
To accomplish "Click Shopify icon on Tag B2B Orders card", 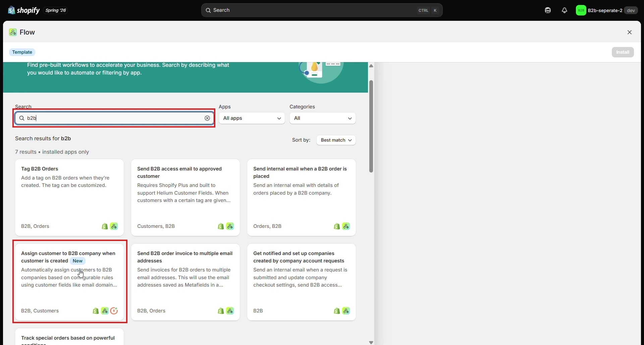I will (x=105, y=226).
